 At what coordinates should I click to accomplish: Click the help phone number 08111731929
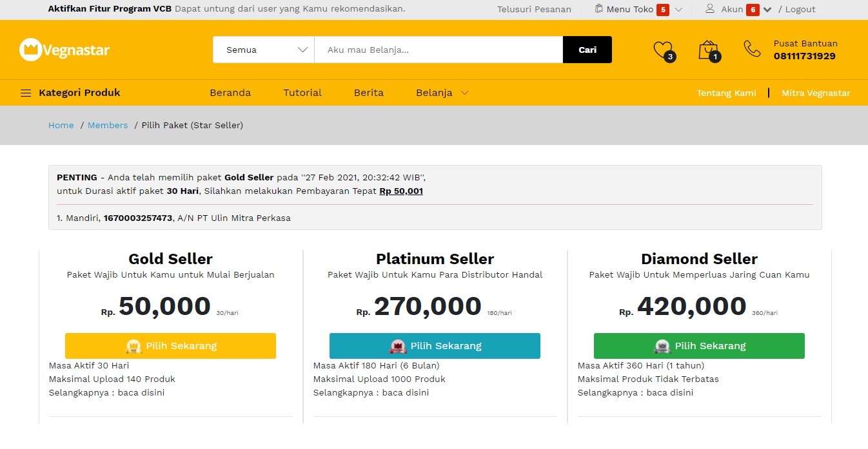click(x=805, y=56)
